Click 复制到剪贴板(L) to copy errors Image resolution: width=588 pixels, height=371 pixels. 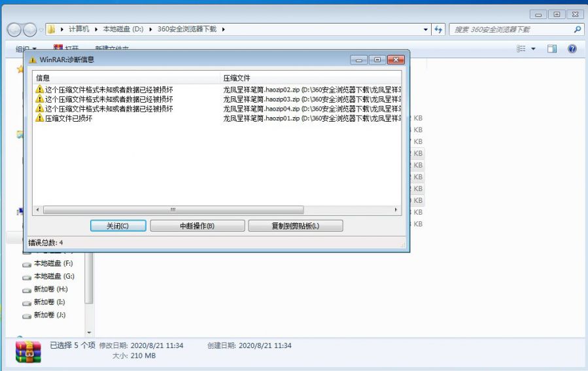tap(295, 226)
